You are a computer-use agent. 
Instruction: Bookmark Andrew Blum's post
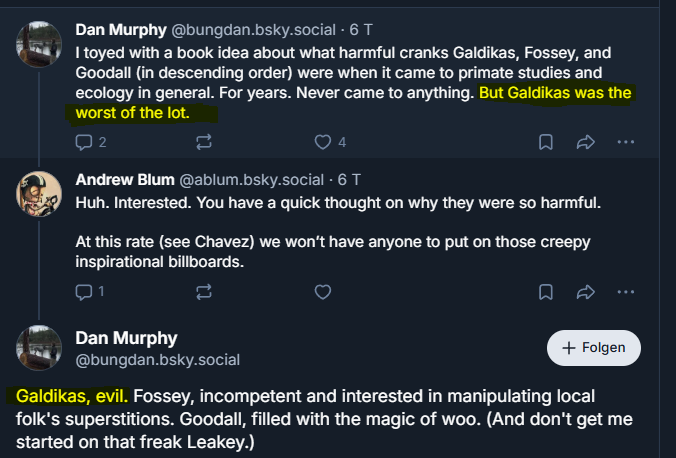pos(546,292)
